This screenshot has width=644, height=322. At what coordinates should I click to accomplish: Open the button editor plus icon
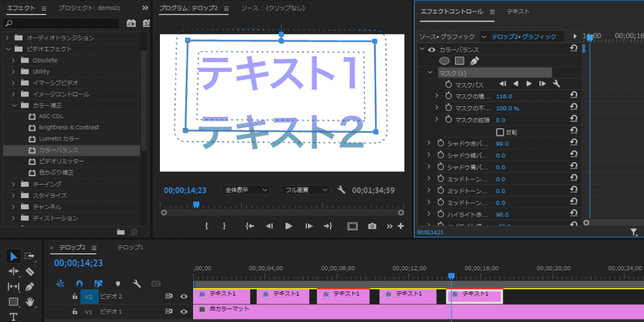coord(400,226)
